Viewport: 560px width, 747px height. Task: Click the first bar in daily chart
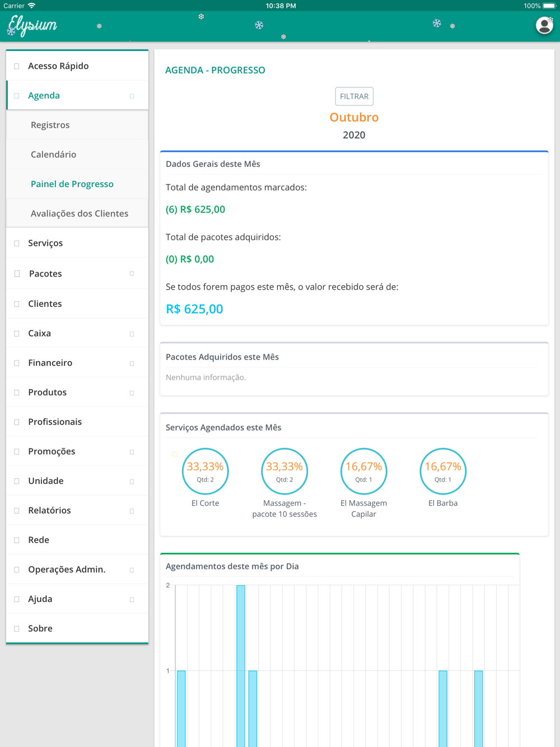181,708
